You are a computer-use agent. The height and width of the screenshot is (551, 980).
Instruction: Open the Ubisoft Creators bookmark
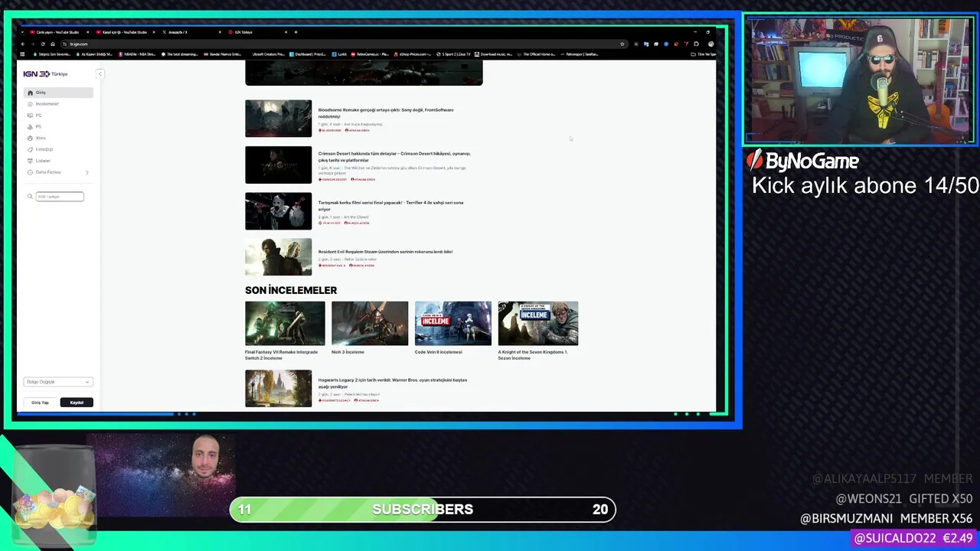coord(268,54)
